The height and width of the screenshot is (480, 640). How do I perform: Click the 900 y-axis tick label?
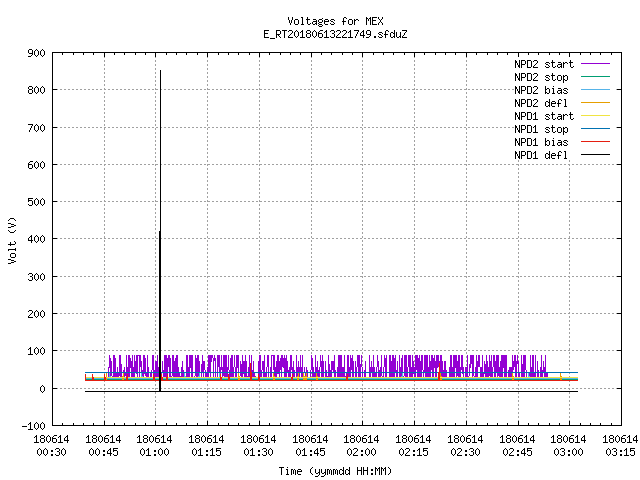(36, 53)
